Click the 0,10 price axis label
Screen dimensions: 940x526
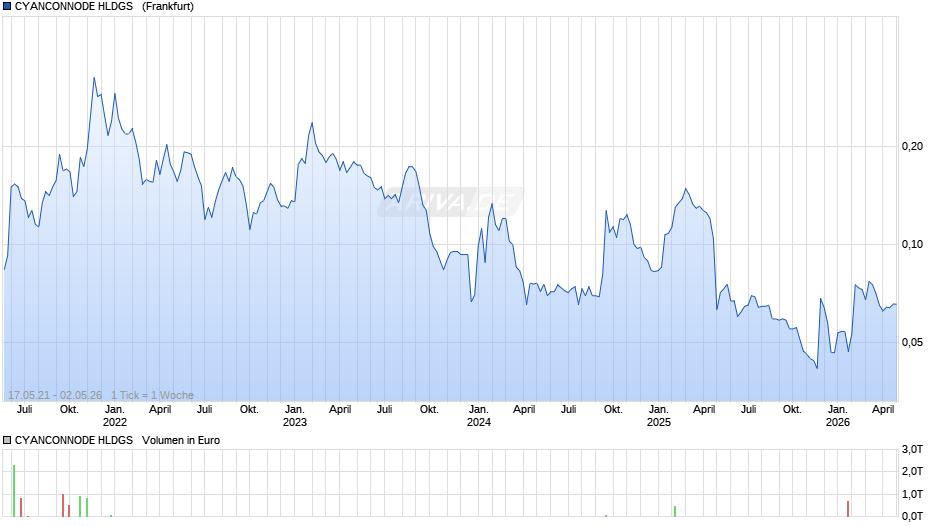[912, 244]
